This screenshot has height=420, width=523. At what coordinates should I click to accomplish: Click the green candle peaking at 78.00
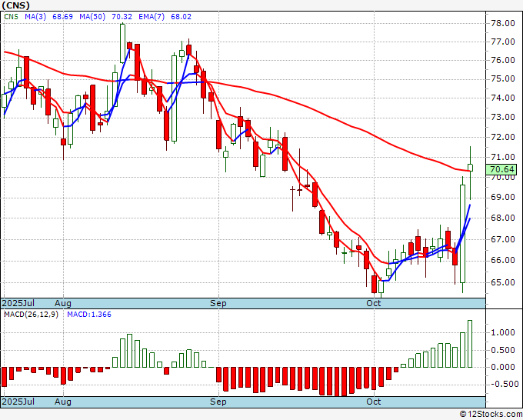coord(122,43)
